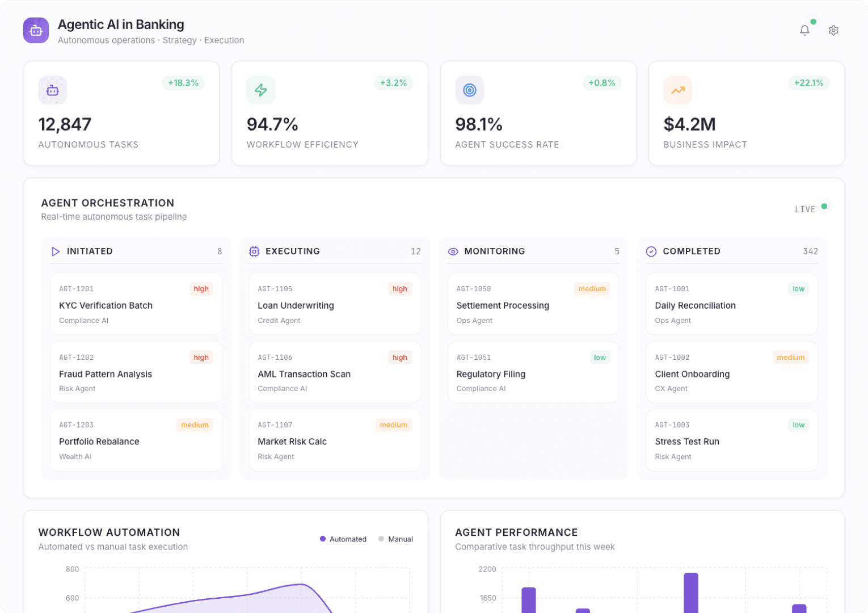
Task: Select the Execution item in the subtitle
Action: [224, 40]
